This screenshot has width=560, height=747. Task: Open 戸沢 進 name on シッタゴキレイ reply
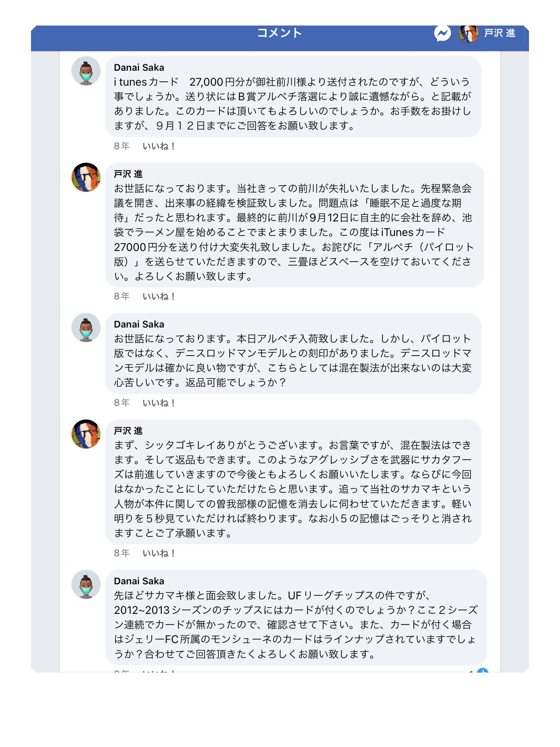click(128, 431)
